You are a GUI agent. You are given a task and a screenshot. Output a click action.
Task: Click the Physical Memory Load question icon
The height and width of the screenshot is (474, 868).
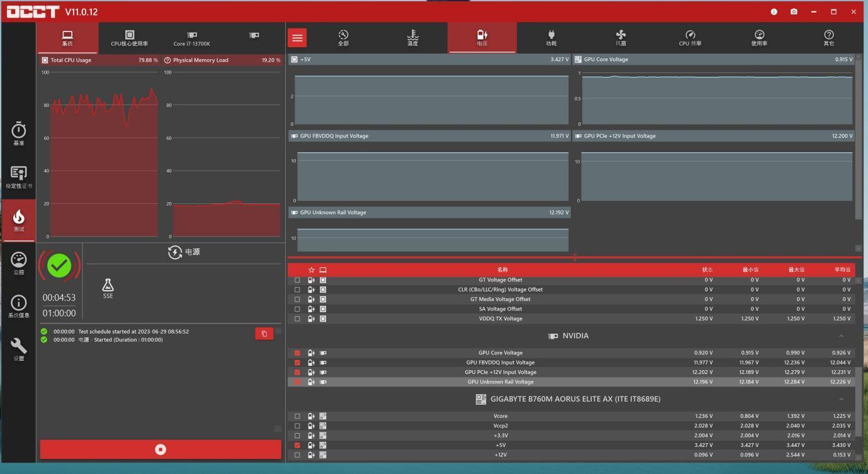[x=167, y=60]
